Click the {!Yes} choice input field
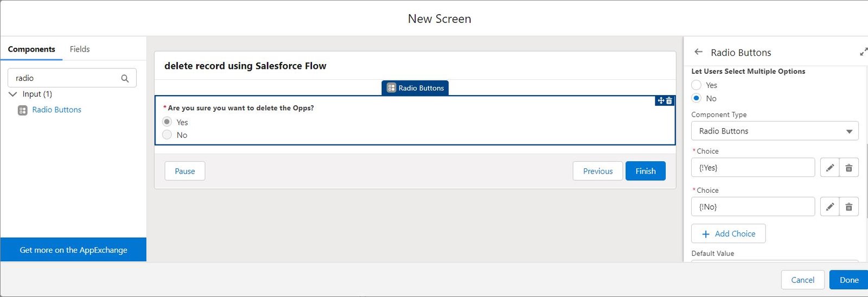 [x=752, y=168]
